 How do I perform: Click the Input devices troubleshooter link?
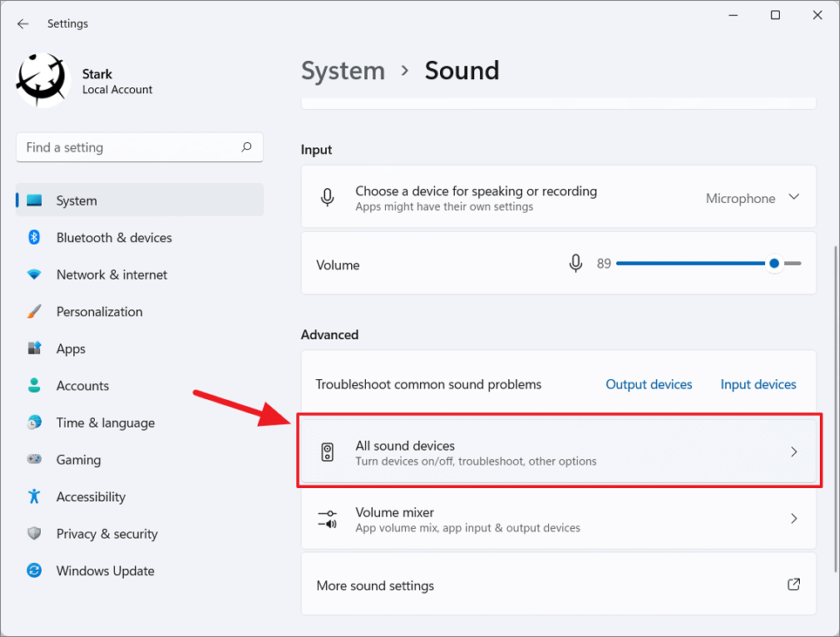coord(757,383)
